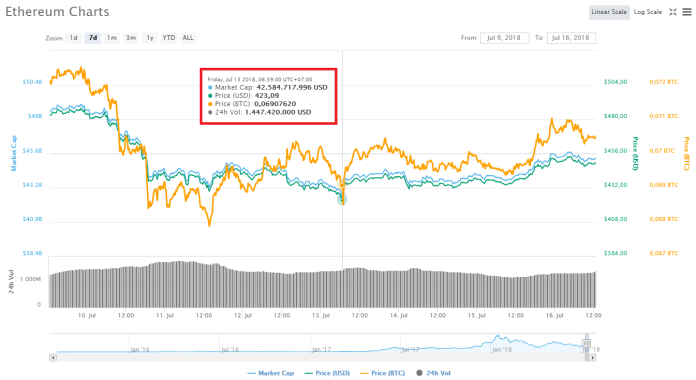This screenshot has height=380, width=696.
Task: Click navigator right scroll arrow
Action: (x=592, y=357)
